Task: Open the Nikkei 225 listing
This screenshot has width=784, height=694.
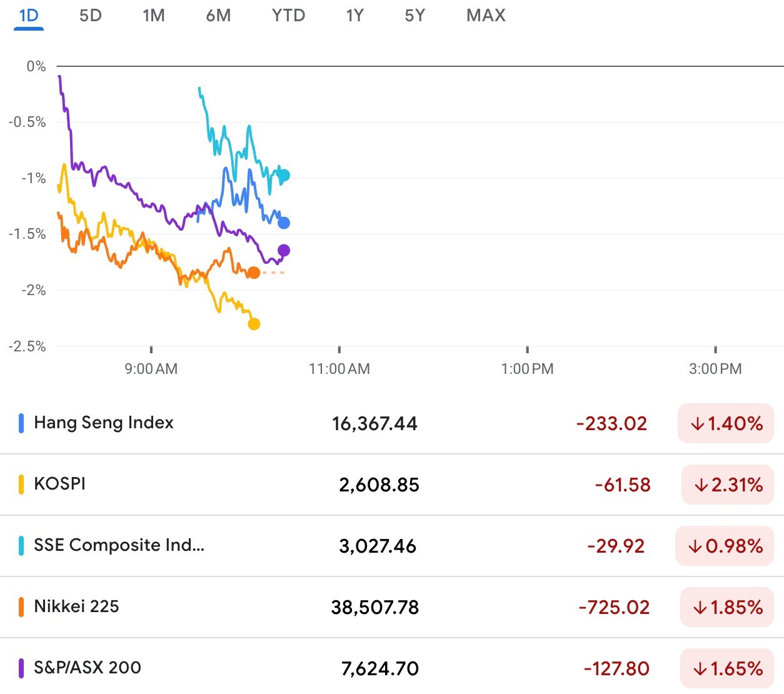Action: (x=76, y=606)
